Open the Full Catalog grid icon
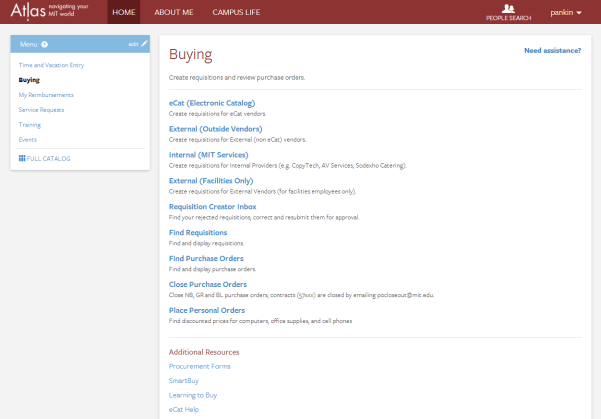This screenshot has width=601, height=419. click(x=22, y=159)
